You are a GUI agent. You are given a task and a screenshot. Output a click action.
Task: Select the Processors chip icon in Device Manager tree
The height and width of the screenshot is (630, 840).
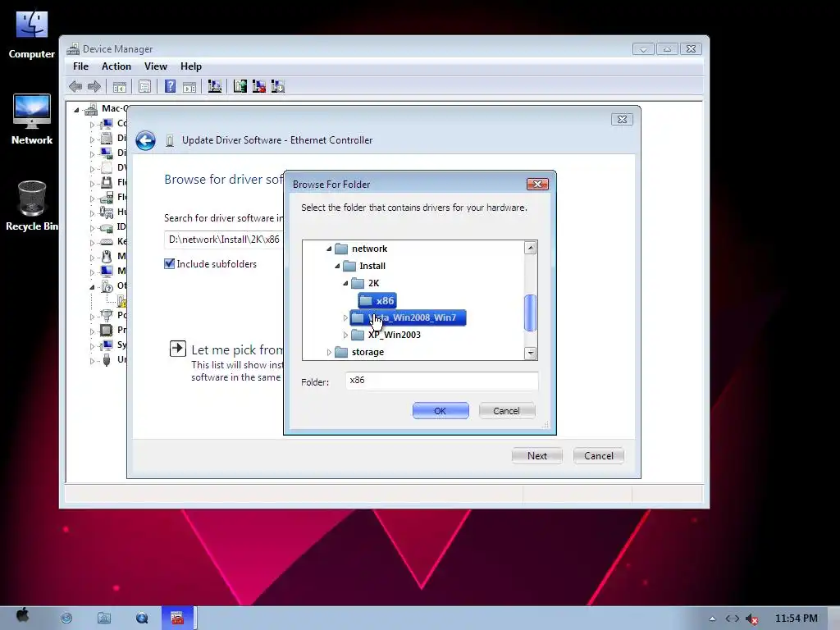(107, 330)
